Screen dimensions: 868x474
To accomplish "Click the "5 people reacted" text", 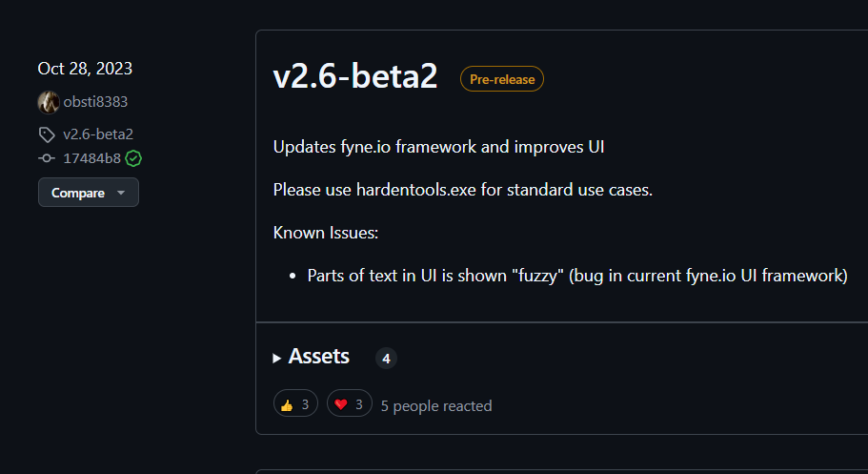I will coord(436,405).
